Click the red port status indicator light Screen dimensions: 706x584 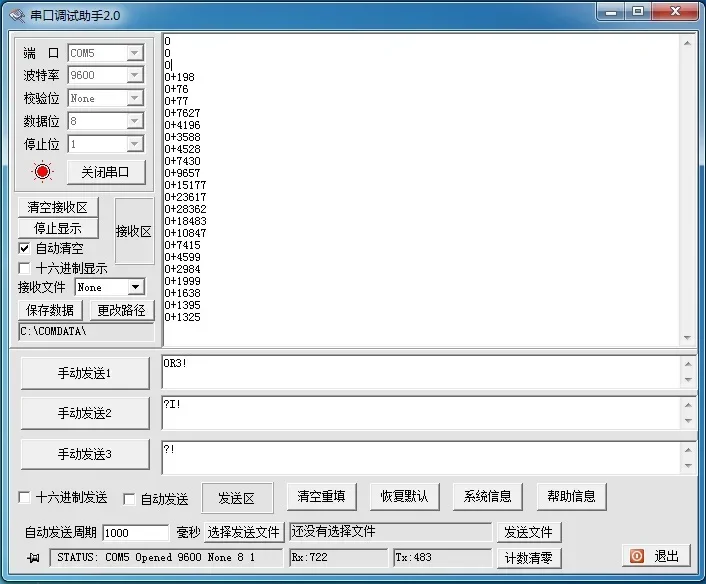[x=43, y=172]
